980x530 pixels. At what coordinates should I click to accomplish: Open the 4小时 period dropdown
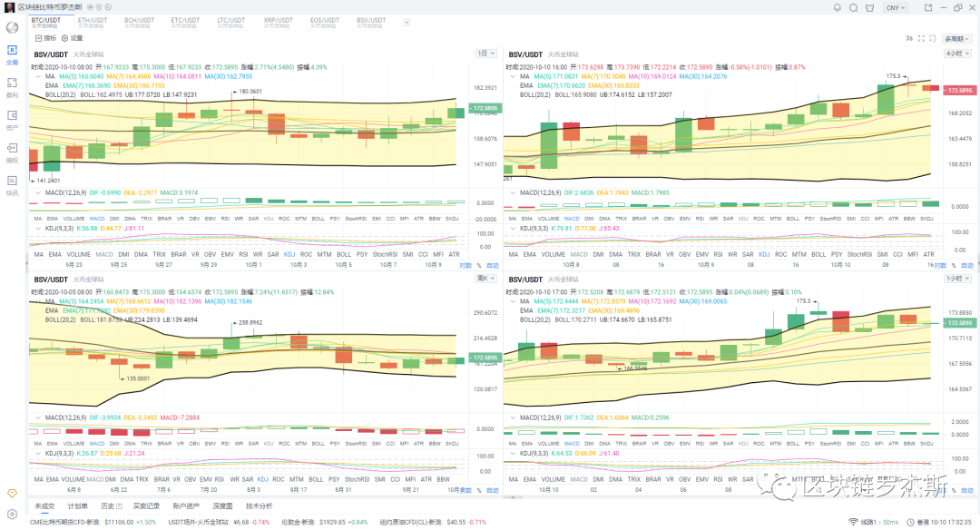tap(957, 54)
